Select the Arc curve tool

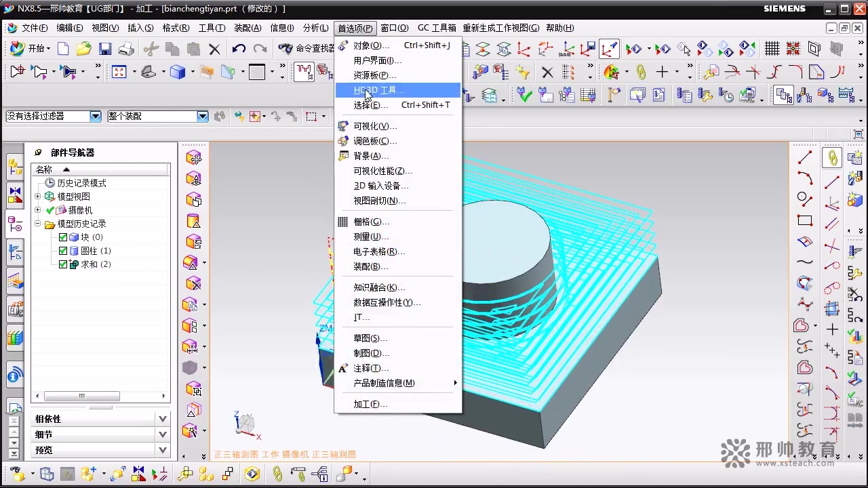(x=805, y=178)
